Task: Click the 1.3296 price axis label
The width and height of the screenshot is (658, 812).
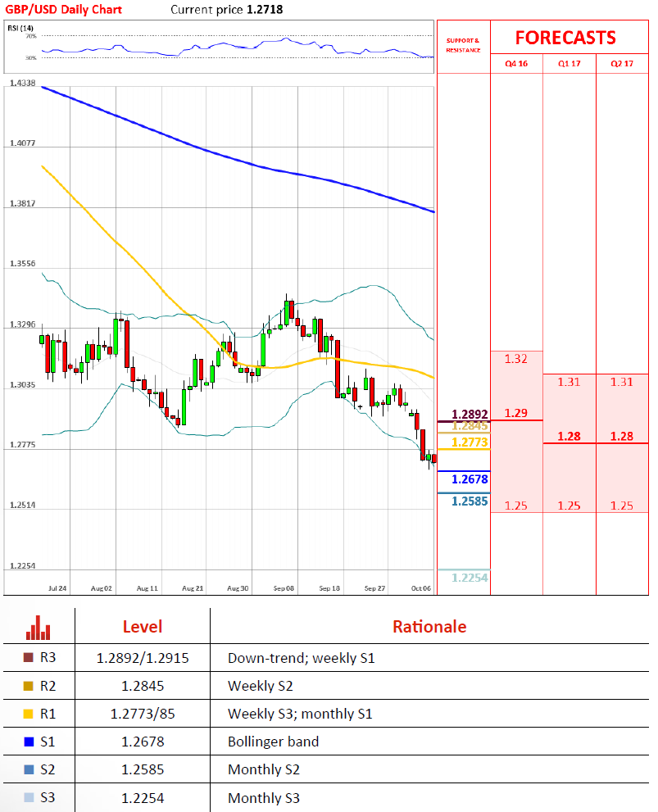Action: 23,324
